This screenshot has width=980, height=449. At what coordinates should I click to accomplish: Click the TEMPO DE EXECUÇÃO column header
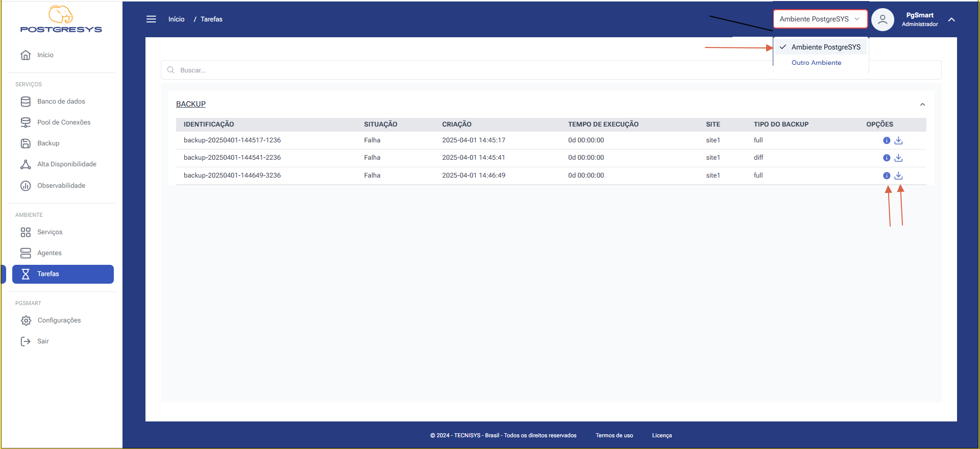click(603, 124)
